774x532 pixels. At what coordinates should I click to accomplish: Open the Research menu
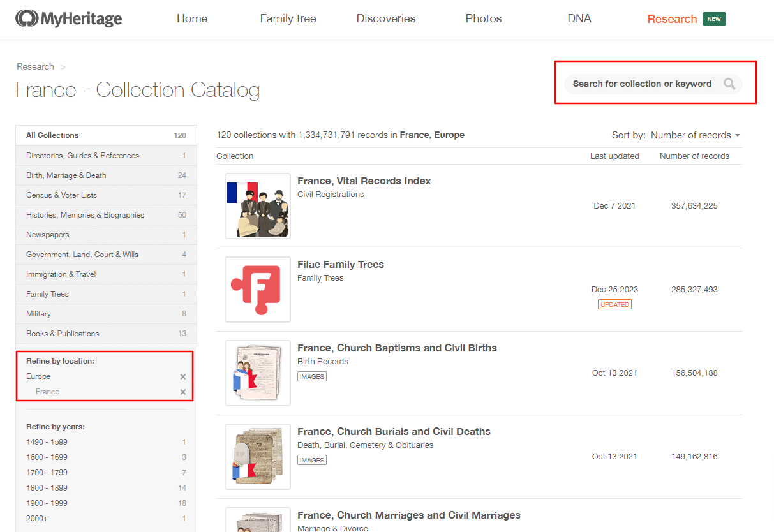click(672, 19)
